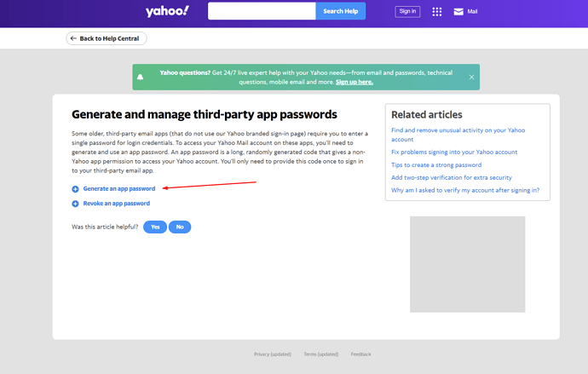Viewport: 588px width, 374px height.
Task: Click the Search Help button
Action: point(341,11)
